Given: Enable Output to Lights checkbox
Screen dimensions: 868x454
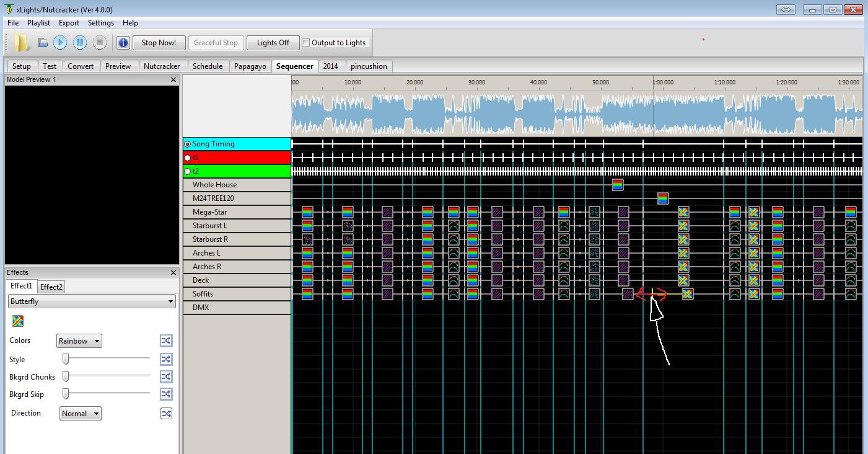Looking at the screenshot, I should coord(305,43).
